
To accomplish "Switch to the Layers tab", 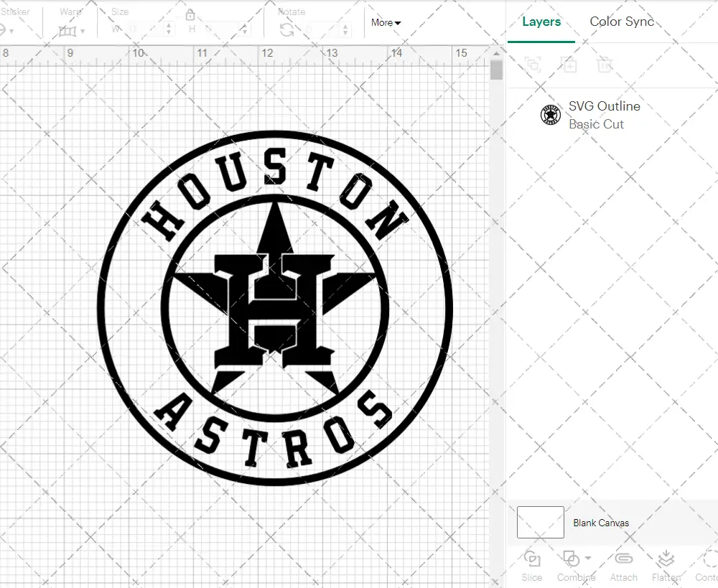I will (541, 22).
